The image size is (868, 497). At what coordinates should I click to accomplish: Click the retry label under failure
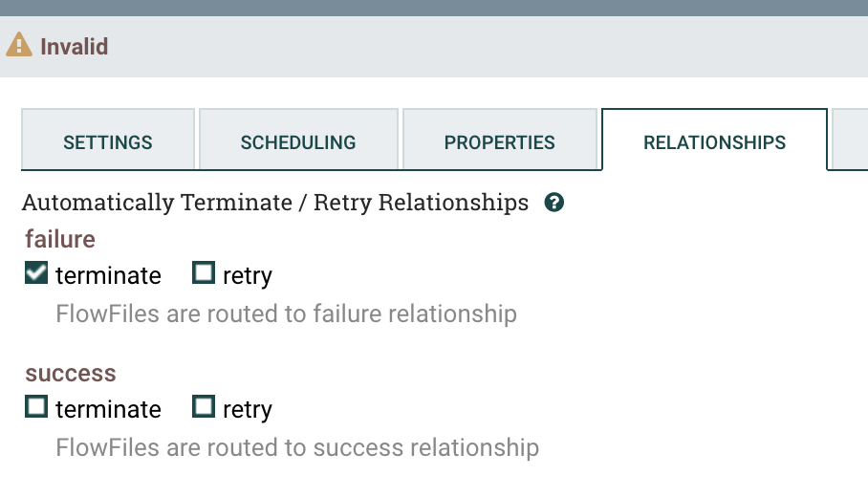pyautogui.click(x=248, y=276)
